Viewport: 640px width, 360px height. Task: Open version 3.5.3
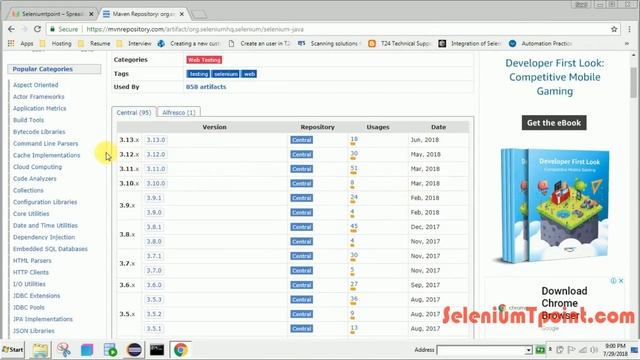click(x=154, y=300)
